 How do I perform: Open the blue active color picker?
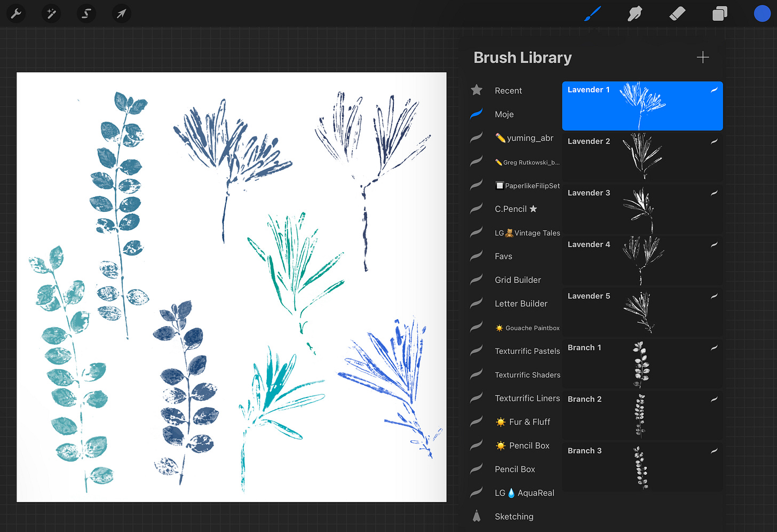[762, 14]
